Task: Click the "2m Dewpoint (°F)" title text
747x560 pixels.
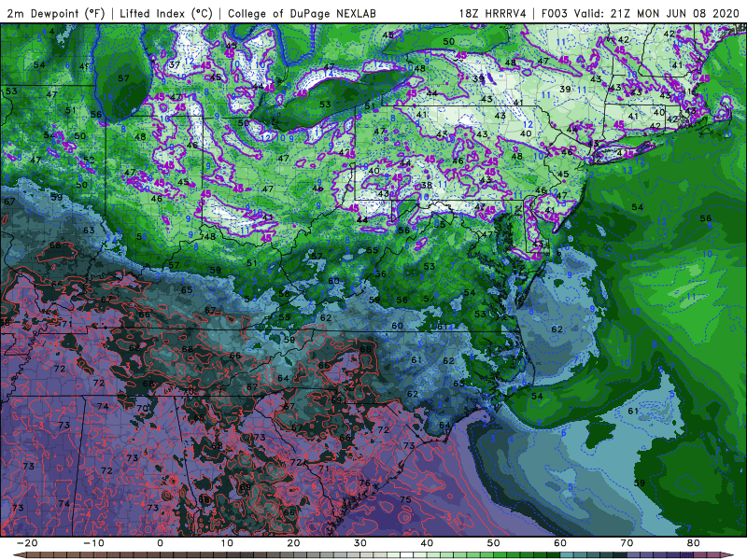Action: pos(56,13)
